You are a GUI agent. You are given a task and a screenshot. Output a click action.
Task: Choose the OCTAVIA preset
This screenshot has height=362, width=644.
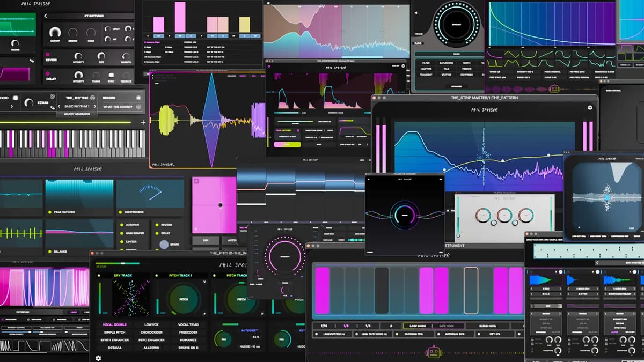click(x=115, y=348)
